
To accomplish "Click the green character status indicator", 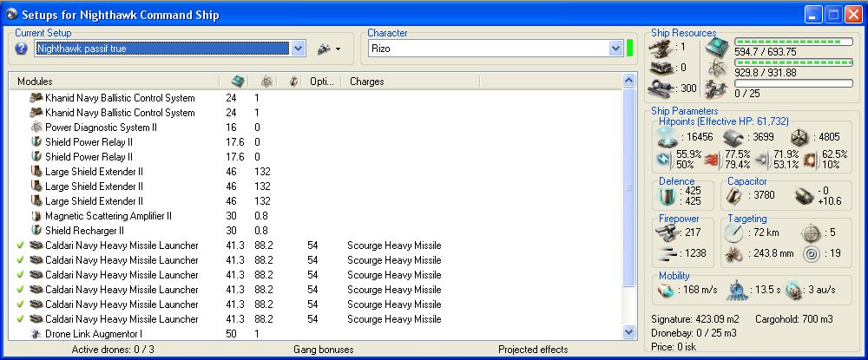I will [630, 48].
